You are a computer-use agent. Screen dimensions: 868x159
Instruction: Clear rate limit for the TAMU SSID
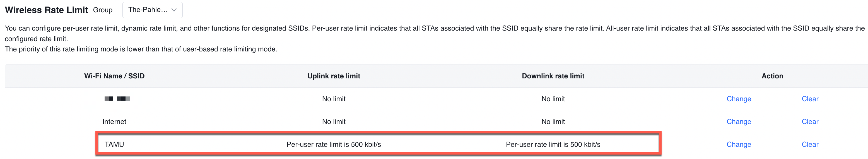[x=810, y=145]
